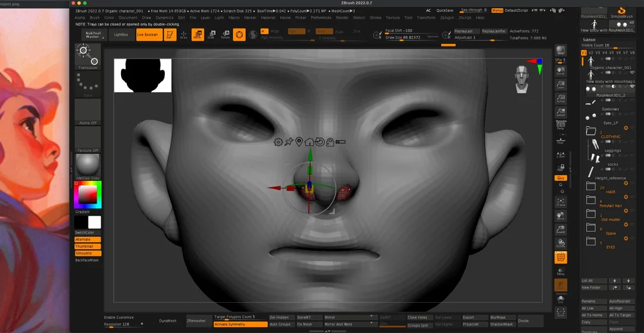Click the LightBox button
Viewport: 644px width, 333px height.
pyautogui.click(x=121, y=35)
